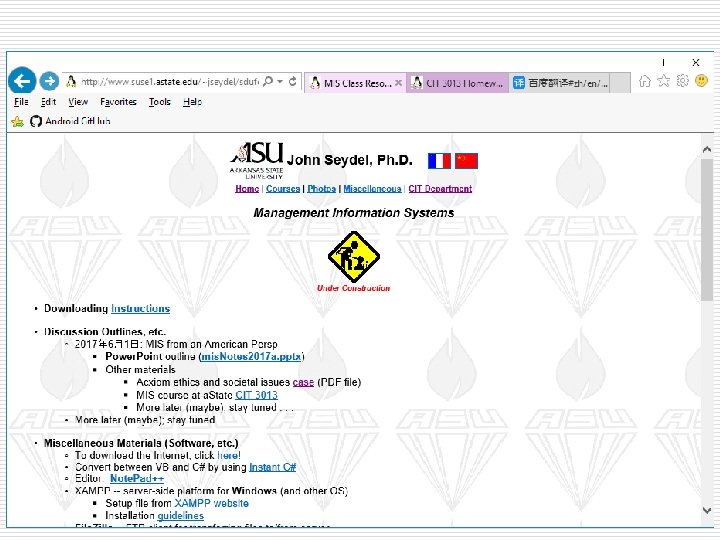
Task: Download misNotes2017a.pptx file
Action: click(x=252, y=357)
